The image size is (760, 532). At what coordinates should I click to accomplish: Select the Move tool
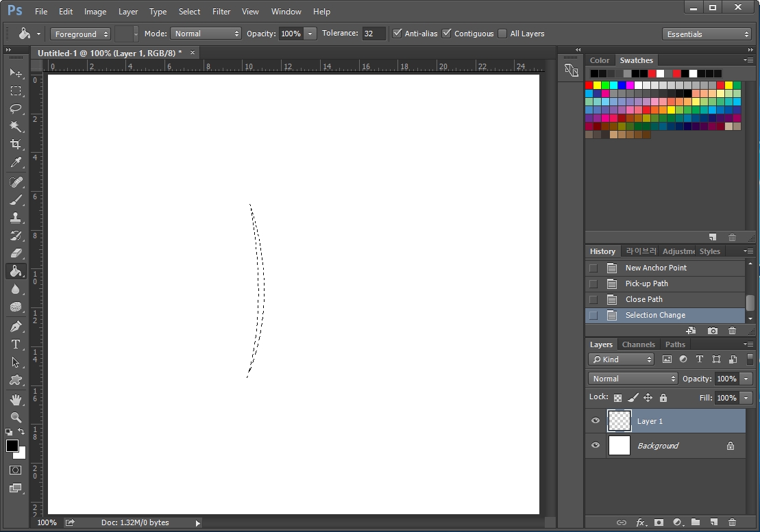16,73
